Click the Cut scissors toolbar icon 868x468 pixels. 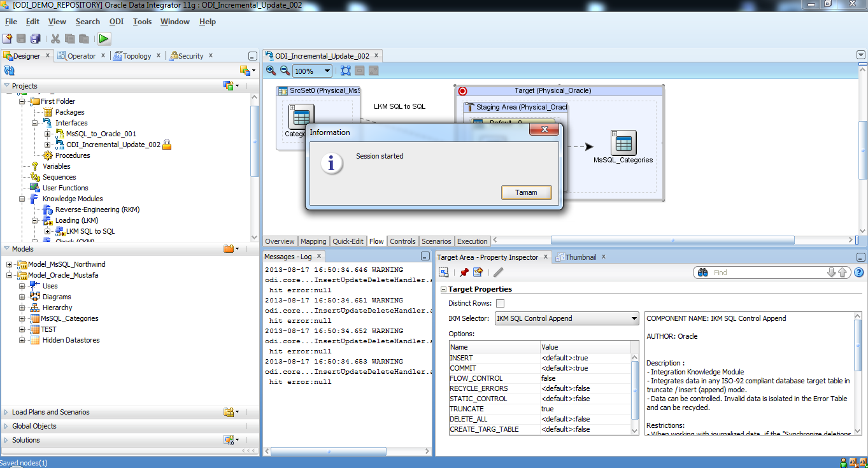pos(55,39)
